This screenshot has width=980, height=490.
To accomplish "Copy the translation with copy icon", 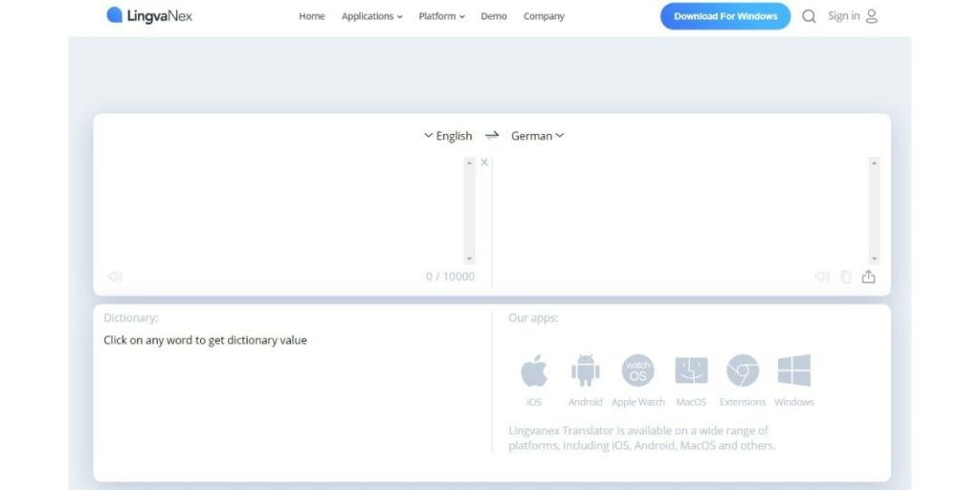I will (846, 277).
